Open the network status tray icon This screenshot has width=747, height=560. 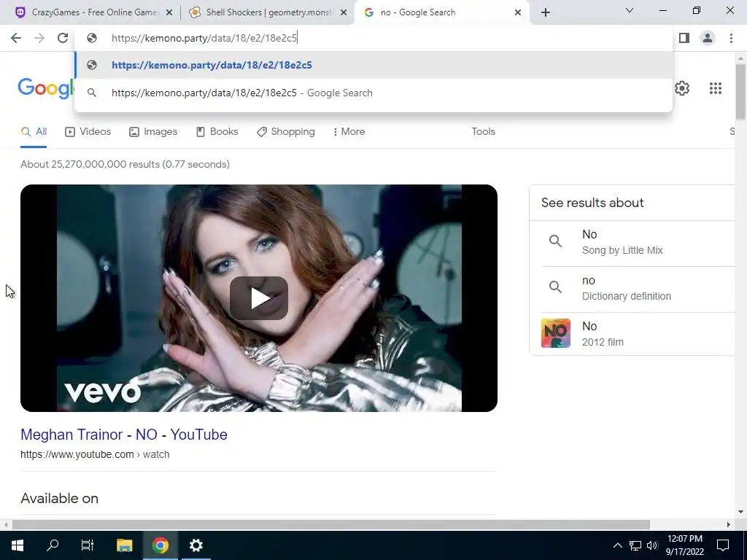click(x=635, y=545)
